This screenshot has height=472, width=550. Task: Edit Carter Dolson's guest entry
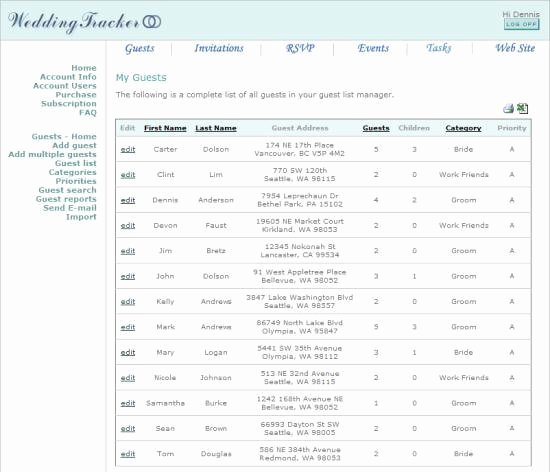[x=128, y=149]
